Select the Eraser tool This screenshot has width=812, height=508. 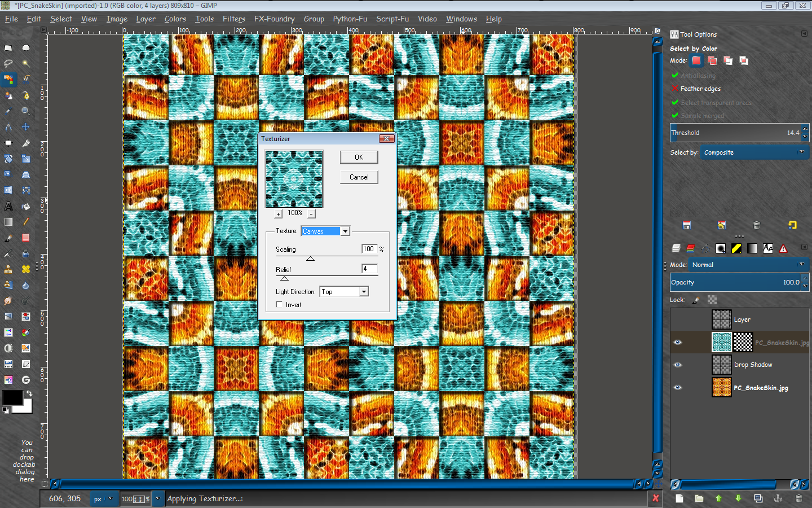[26, 238]
